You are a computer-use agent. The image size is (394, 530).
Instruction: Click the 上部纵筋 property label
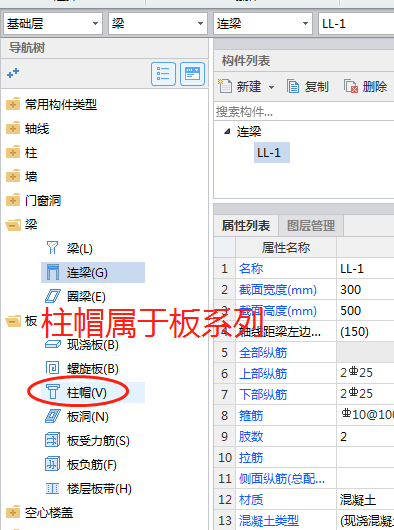[x=263, y=374]
